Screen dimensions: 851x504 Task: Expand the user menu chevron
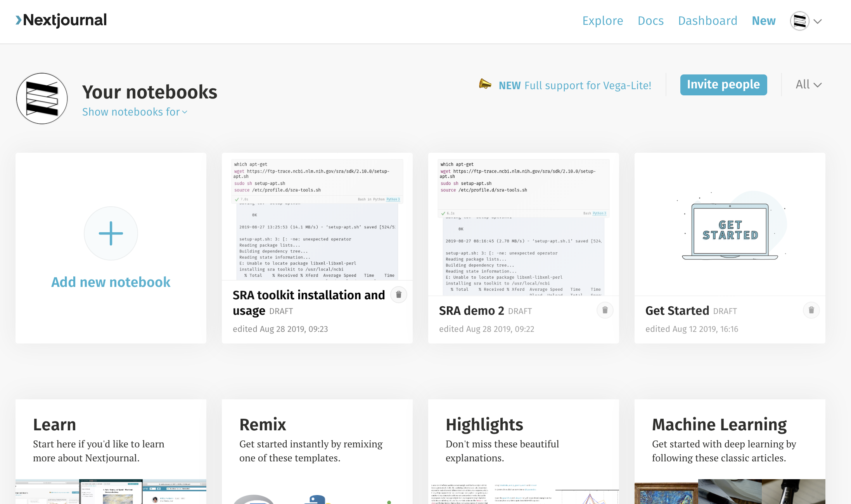click(818, 21)
